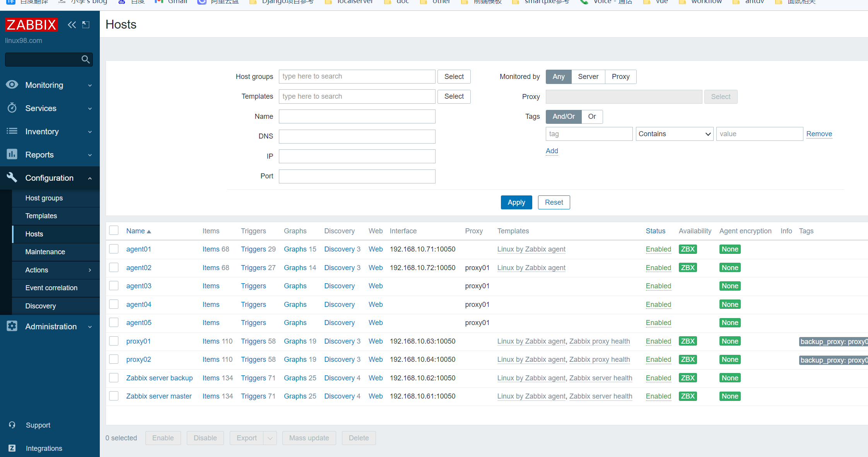Collapse sidebar with double-arrow icon
Viewport: 868px width, 457px height.
point(72,25)
